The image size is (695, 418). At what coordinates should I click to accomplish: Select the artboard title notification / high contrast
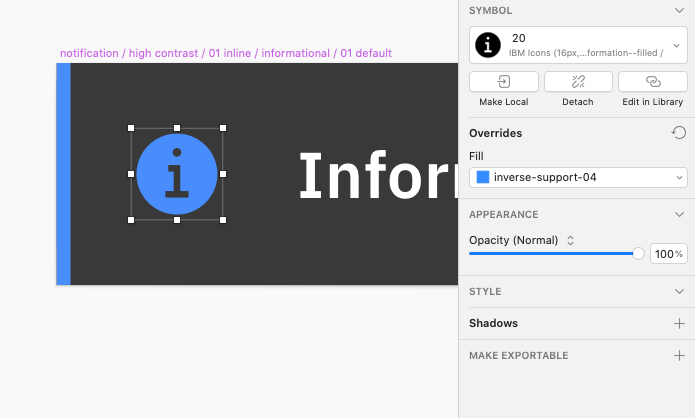click(226, 53)
